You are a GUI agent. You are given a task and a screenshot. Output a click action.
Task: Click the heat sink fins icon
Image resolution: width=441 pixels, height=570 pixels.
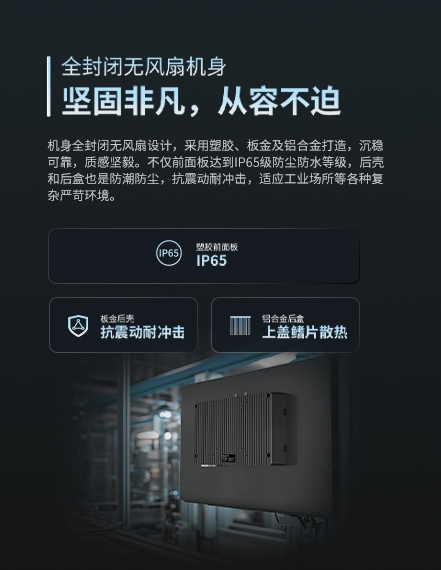240,325
